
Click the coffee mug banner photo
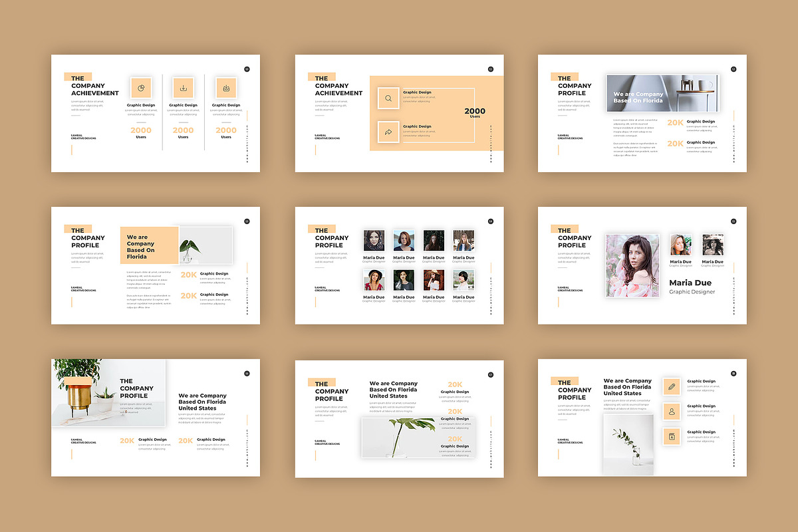662,94
